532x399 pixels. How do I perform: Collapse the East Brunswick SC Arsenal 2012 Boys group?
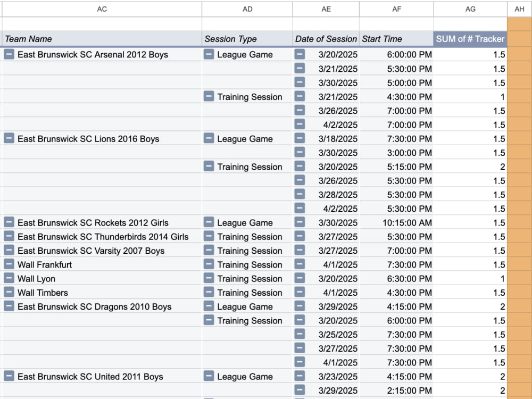pyautogui.click(x=9, y=54)
